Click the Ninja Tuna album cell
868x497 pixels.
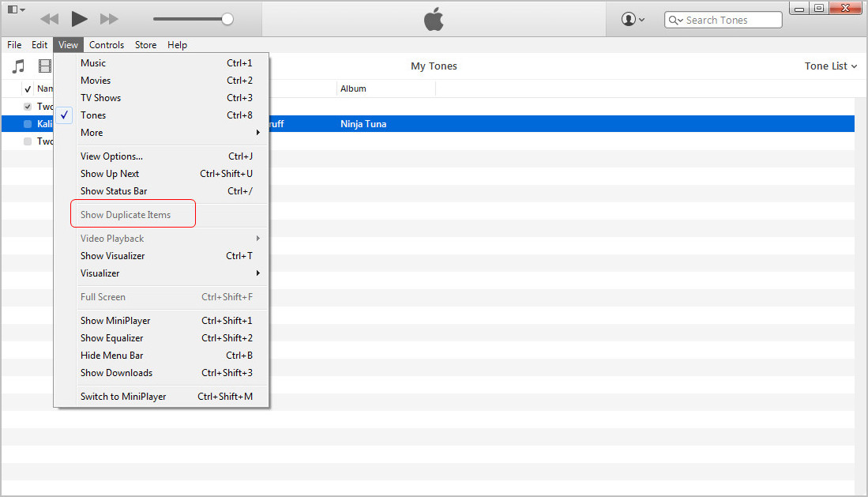(x=363, y=124)
